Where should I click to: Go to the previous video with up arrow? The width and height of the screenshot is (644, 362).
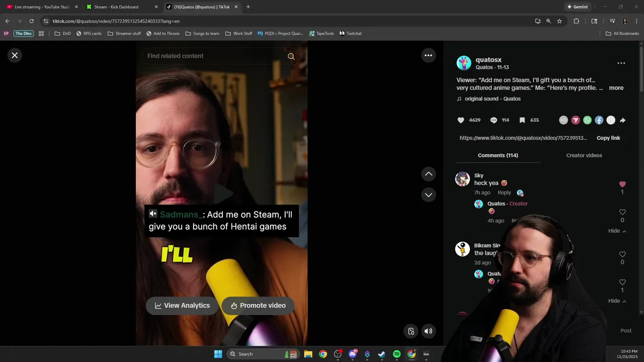click(428, 174)
